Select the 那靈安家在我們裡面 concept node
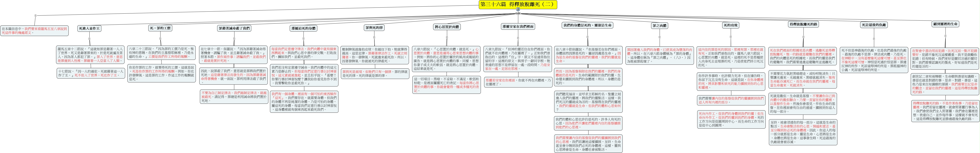This screenshot has height=153, width=980. (518, 27)
